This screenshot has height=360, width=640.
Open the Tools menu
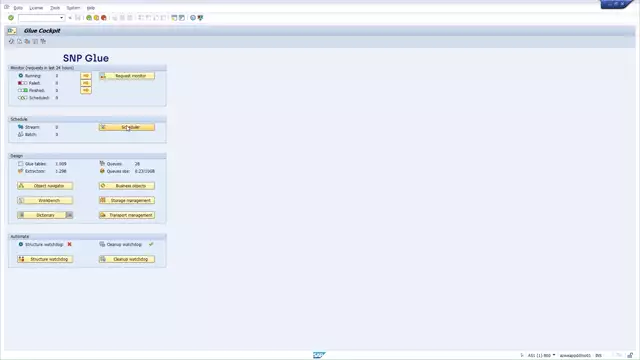tap(55, 8)
